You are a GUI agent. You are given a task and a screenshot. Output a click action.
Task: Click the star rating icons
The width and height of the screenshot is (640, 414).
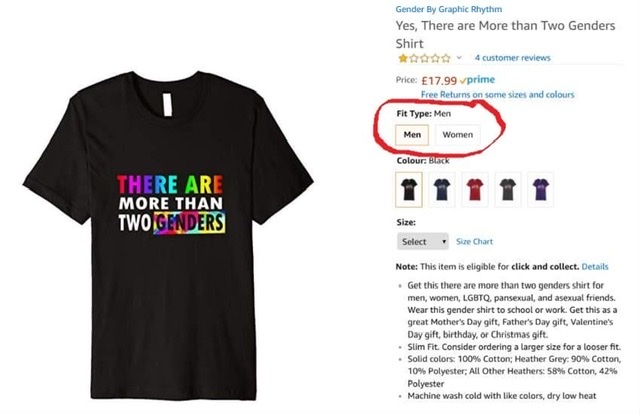(422, 59)
